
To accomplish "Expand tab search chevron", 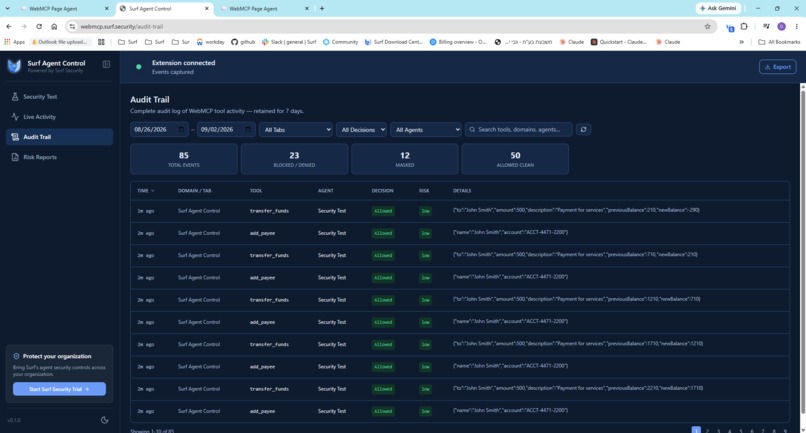I will (7, 8).
